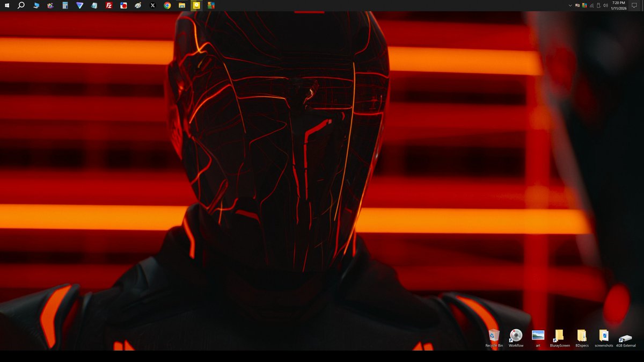Image resolution: width=644 pixels, height=362 pixels.
Task: Click the Wi-Fi network tray icon
Action: click(x=592, y=5)
